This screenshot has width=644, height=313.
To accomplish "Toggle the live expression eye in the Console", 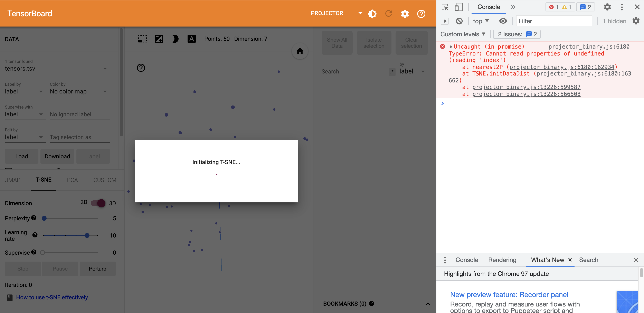I will click(x=503, y=21).
